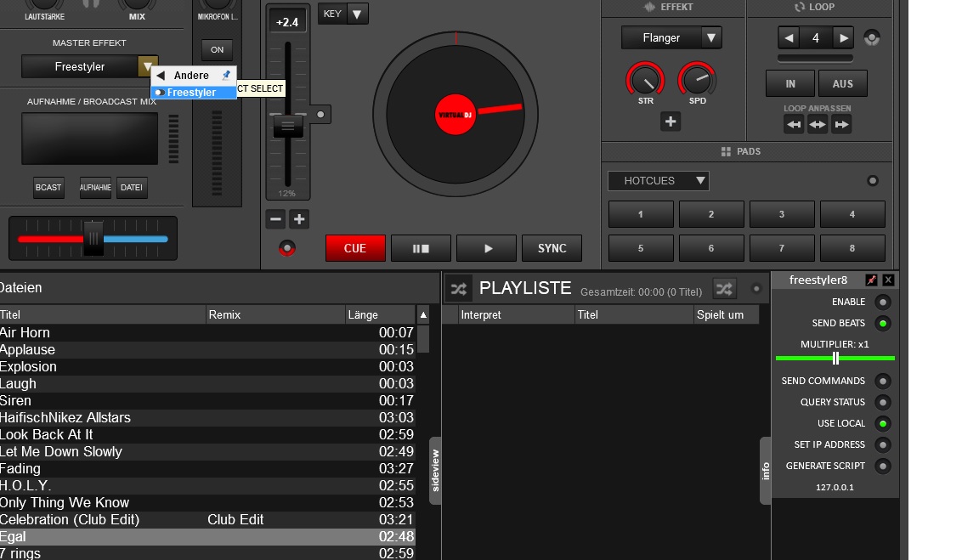Click the red pitch reset circle icon
The width and height of the screenshot is (979, 560).
click(x=287, y=248)
